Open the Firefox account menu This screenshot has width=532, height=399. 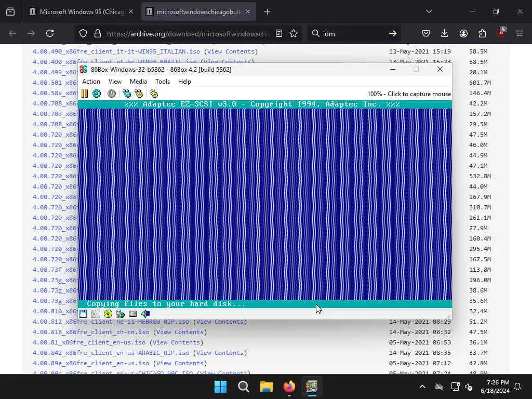463,34
